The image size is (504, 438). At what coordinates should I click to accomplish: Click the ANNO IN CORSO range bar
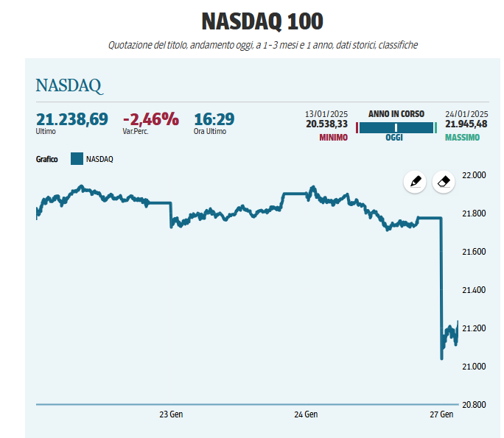(x=396, y=127)
